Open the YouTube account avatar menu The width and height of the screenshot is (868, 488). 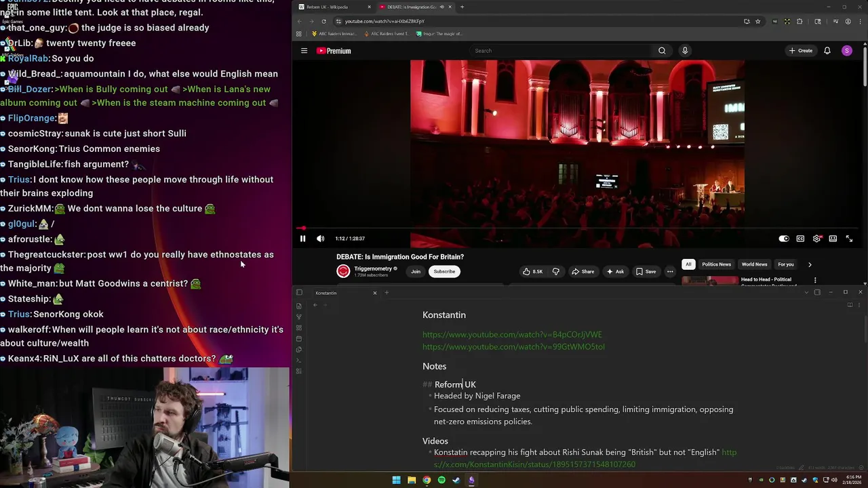point(846,51)
